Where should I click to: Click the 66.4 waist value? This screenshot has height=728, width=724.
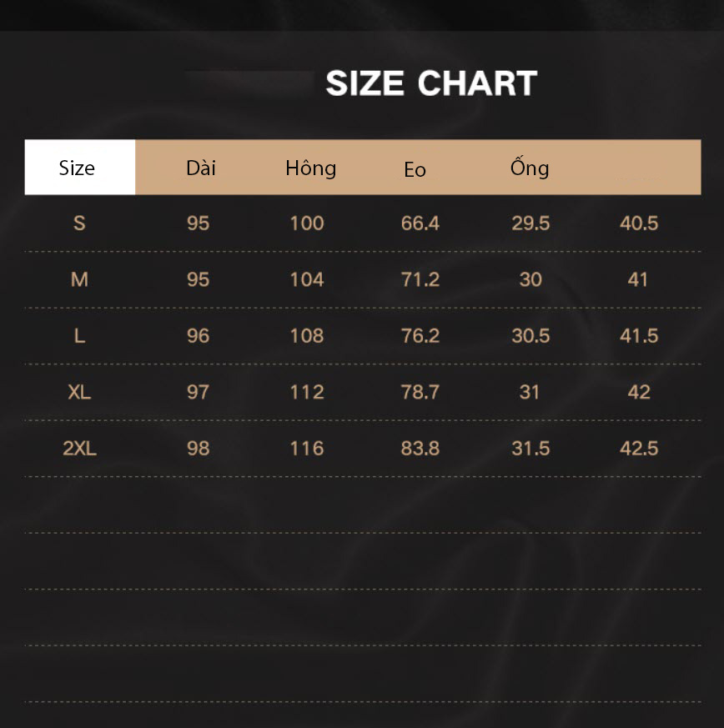[420, 223]
